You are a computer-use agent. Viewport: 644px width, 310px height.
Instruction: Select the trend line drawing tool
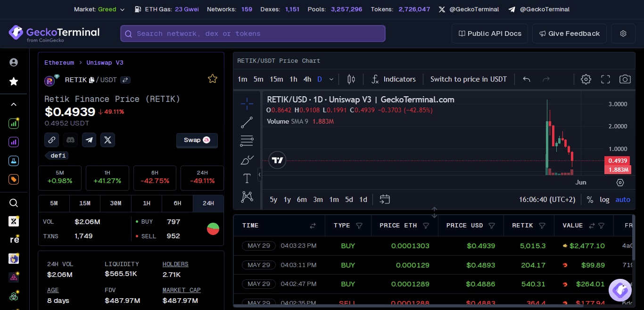pos(247,123)
